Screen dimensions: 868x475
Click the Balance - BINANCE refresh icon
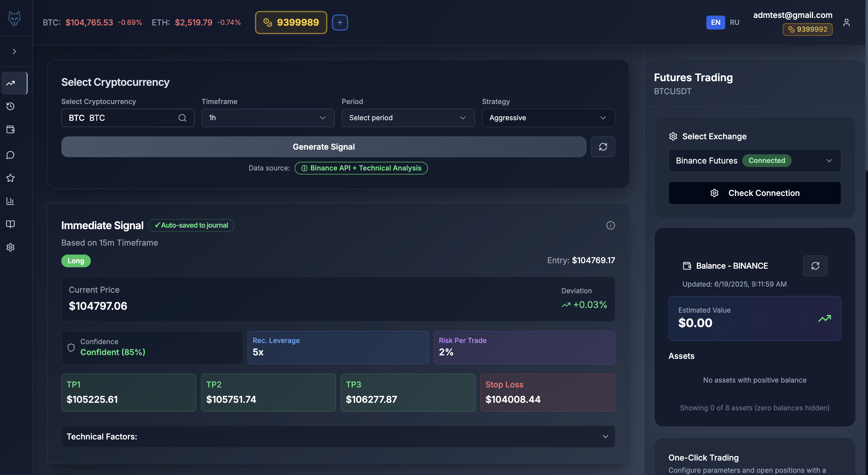(x=815, y=266)
